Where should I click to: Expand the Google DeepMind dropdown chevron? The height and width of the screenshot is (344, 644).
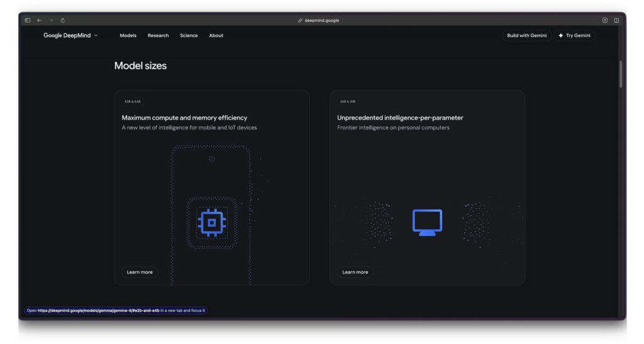96,36
